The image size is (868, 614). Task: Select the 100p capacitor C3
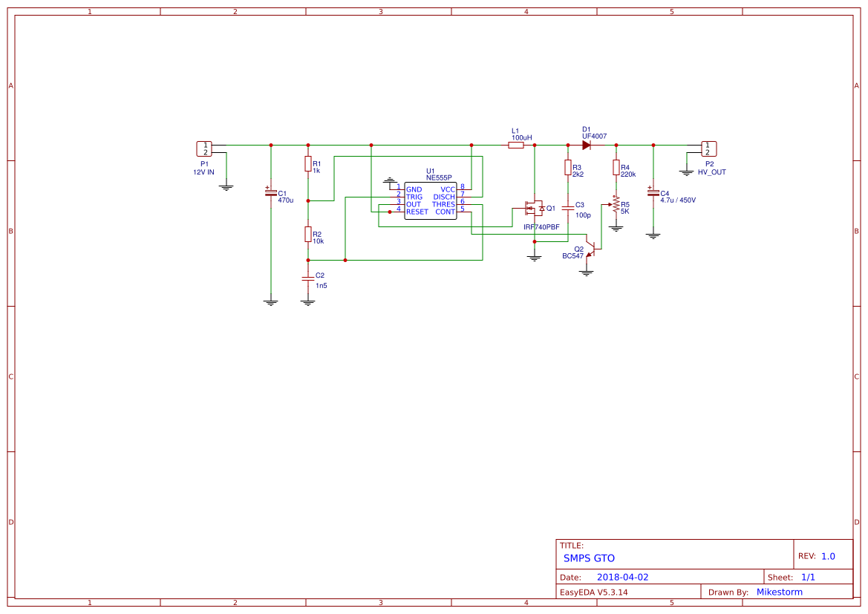click(568, 209)
